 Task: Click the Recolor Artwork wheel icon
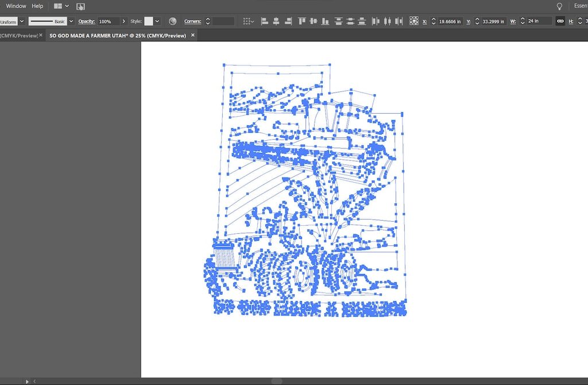173,21
